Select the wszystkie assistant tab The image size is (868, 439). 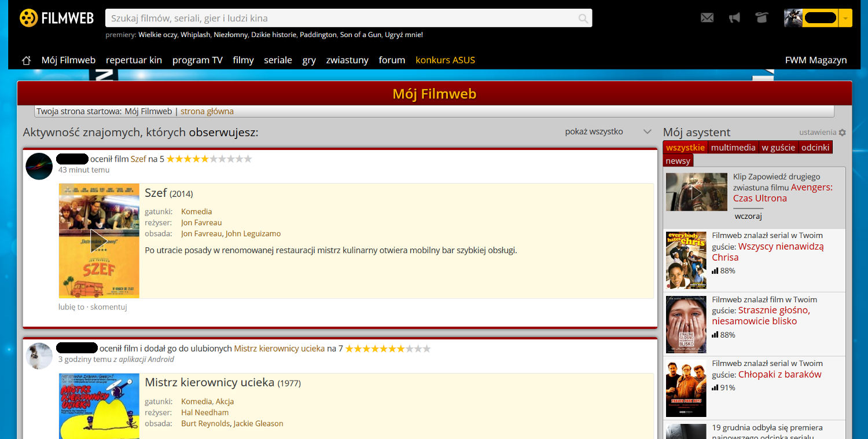click(685, 147)
